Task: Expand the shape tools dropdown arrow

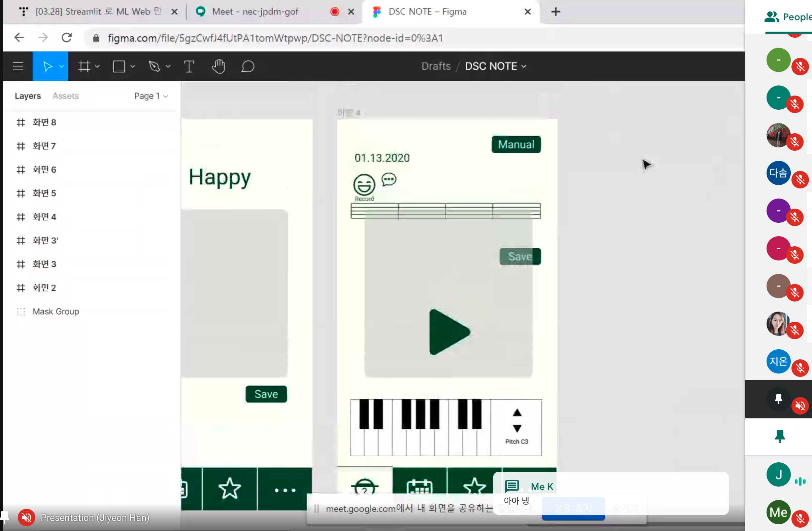Action: tap(133, 66)
